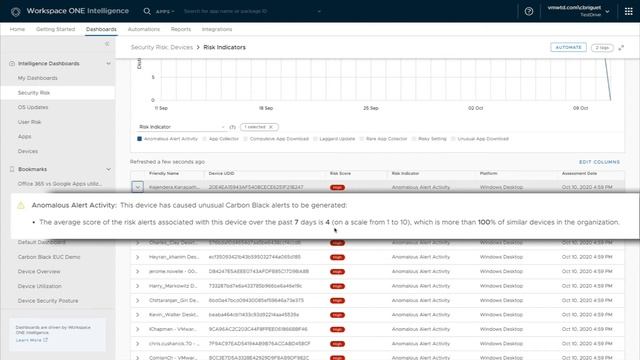Click the external link icon beside Learn More
Viewport: 640px width, 360px height.
coord(45,340)
